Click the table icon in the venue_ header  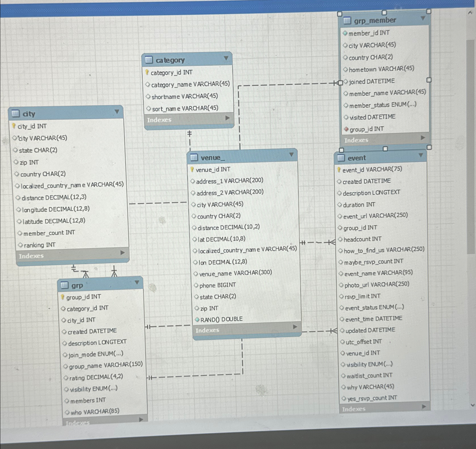click(194, 157)
